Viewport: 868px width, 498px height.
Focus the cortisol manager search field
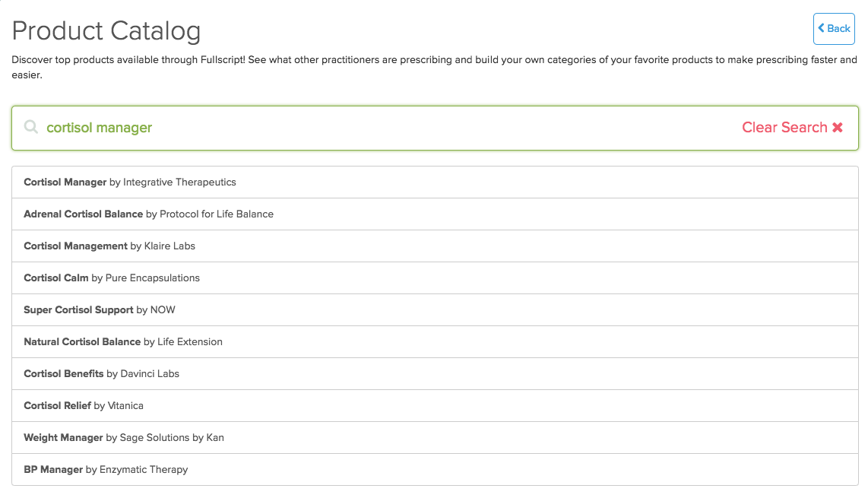click(x=435, y=128)
